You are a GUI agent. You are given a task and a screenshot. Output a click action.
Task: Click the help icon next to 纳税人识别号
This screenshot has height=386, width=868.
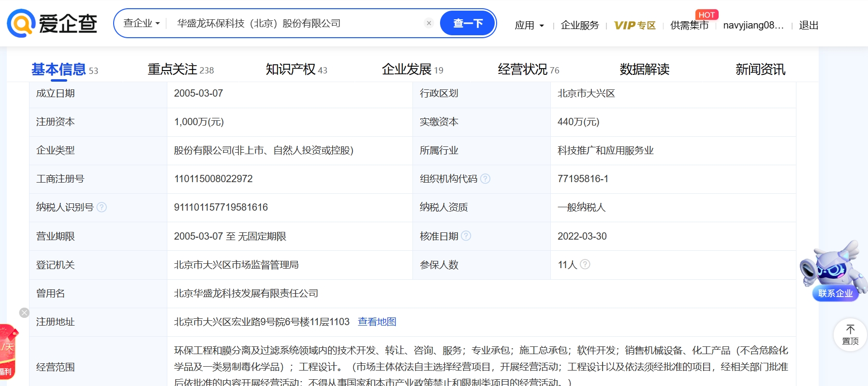(102, 207)
